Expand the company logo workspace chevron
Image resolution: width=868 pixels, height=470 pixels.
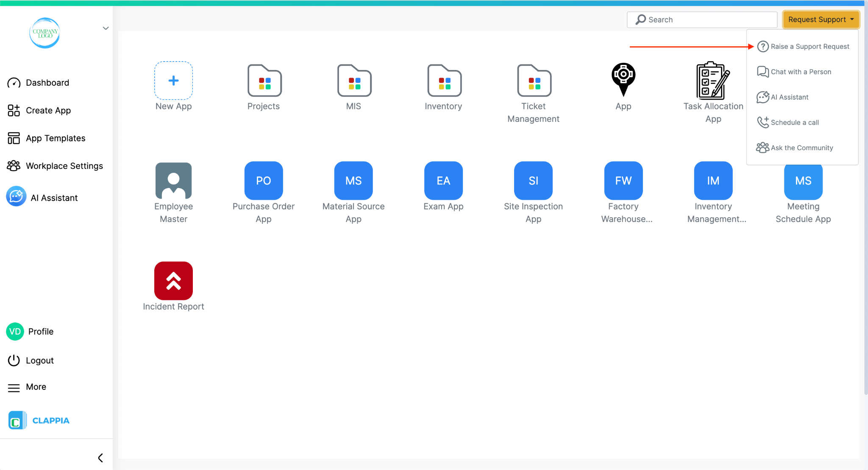pos(106,28)
